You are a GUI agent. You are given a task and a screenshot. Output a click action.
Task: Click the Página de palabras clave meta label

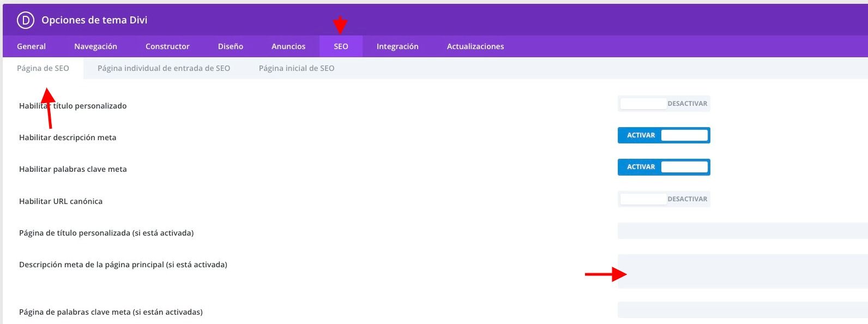[x=111, y=312]
